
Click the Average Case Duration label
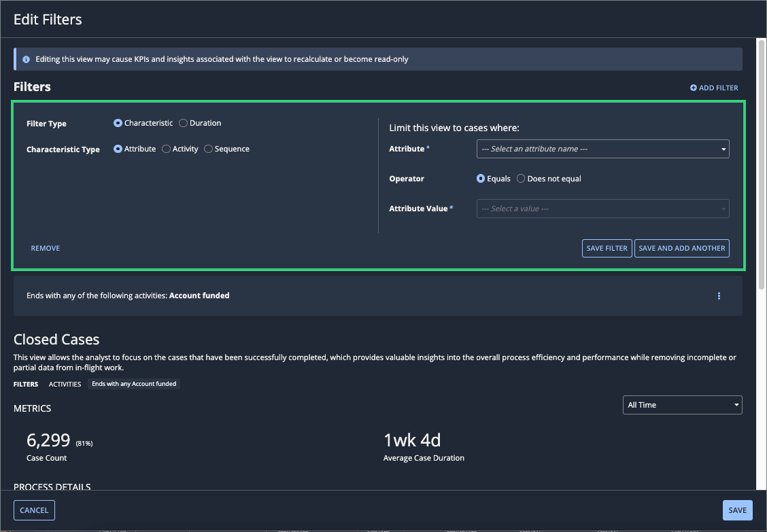click(x=424, y=458)
